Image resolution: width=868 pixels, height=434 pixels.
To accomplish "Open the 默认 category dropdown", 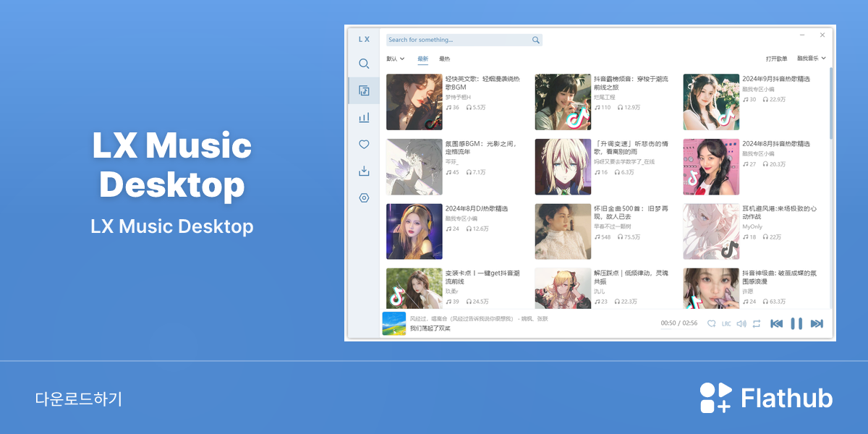I will [x=396, y=59].
